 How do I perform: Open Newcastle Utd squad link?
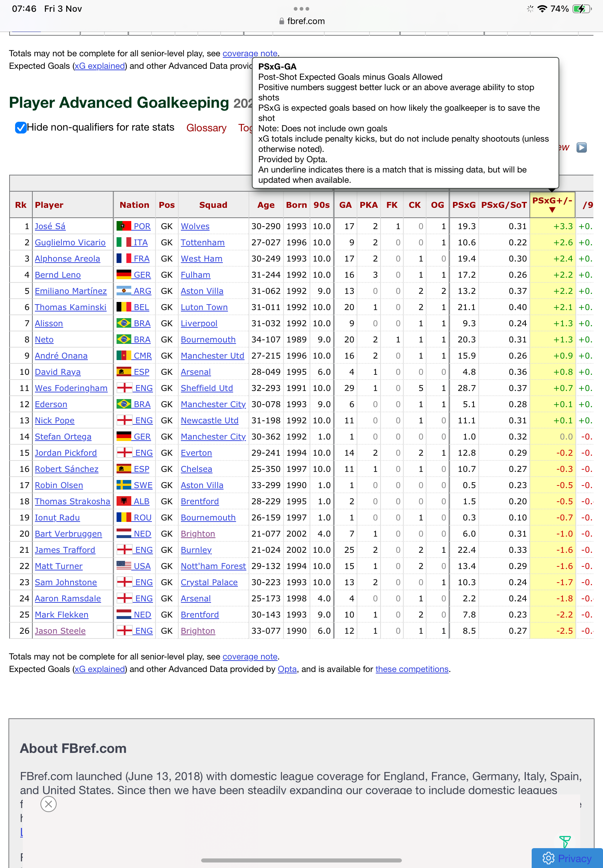pos(209,421)
